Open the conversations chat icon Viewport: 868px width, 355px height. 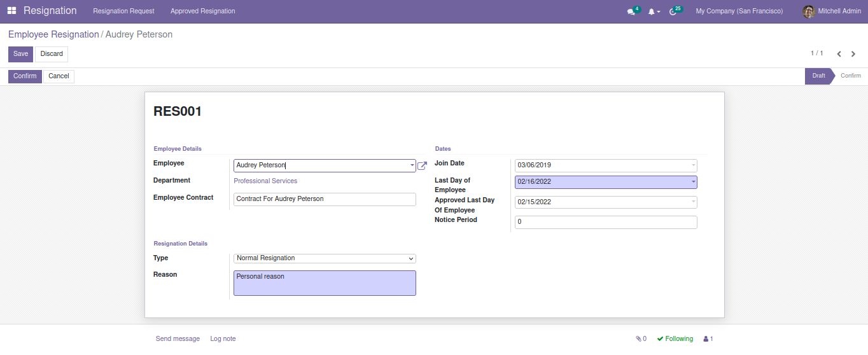click(631, 11)
